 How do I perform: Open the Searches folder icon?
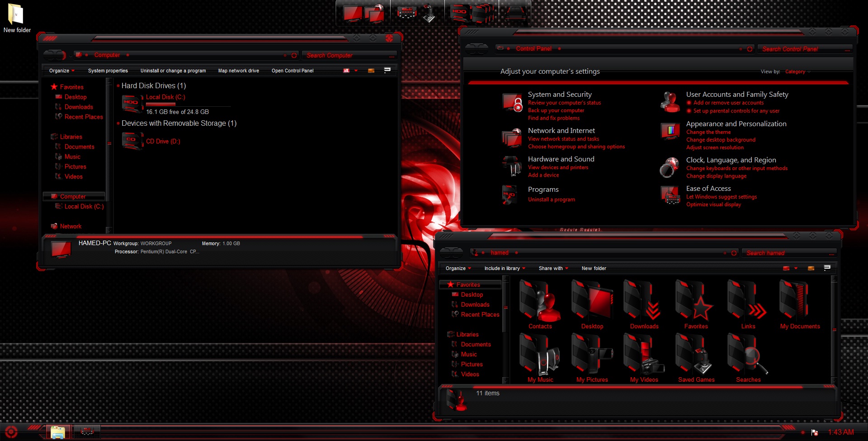tap(748, 355)
